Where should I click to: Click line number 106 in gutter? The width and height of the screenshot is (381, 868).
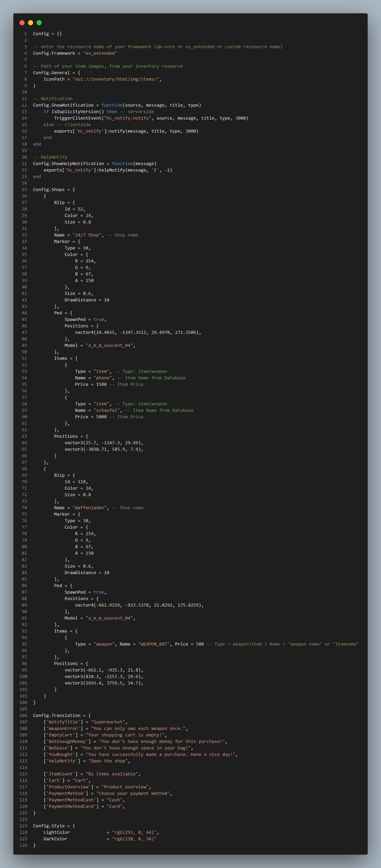23,715
